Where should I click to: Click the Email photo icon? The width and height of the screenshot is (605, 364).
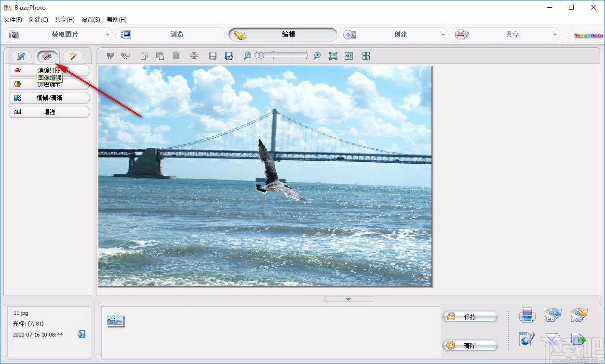point(552,339)
